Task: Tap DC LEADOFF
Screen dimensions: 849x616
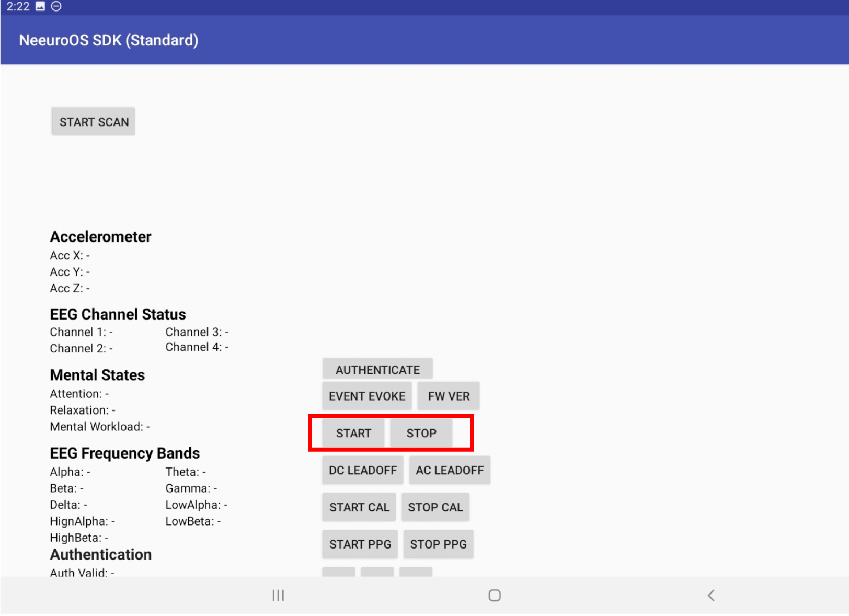Action: (x=362, y=470)
